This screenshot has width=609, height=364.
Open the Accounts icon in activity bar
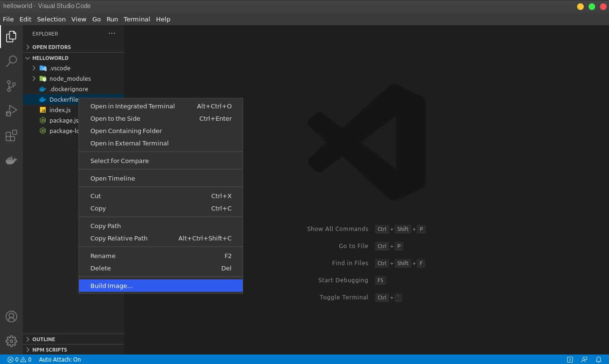coord(11,316)
